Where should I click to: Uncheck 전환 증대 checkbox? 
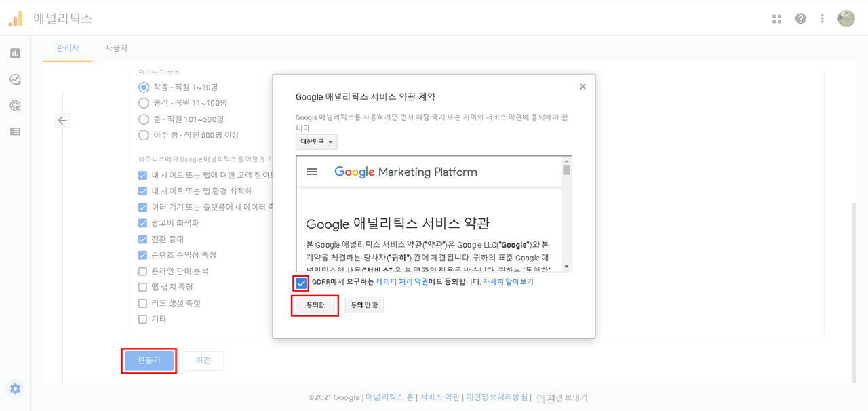(142, 239)
